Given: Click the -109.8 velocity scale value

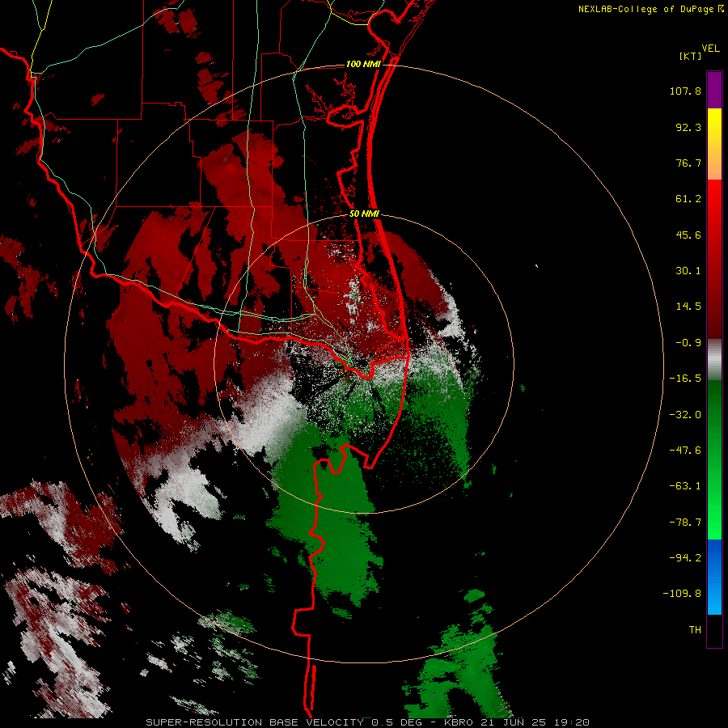Looking at the screenshot, I should (x=682, y=594).
